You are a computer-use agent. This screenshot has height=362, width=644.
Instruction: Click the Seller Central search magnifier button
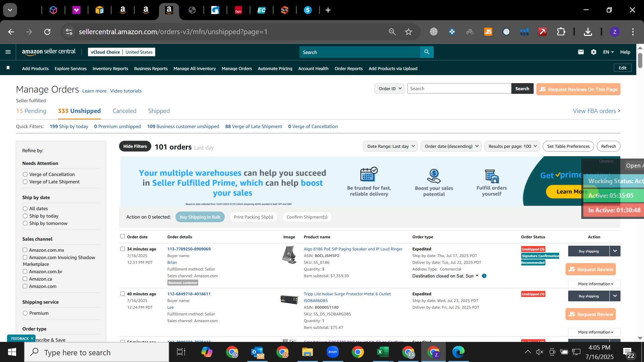point(427,52)
